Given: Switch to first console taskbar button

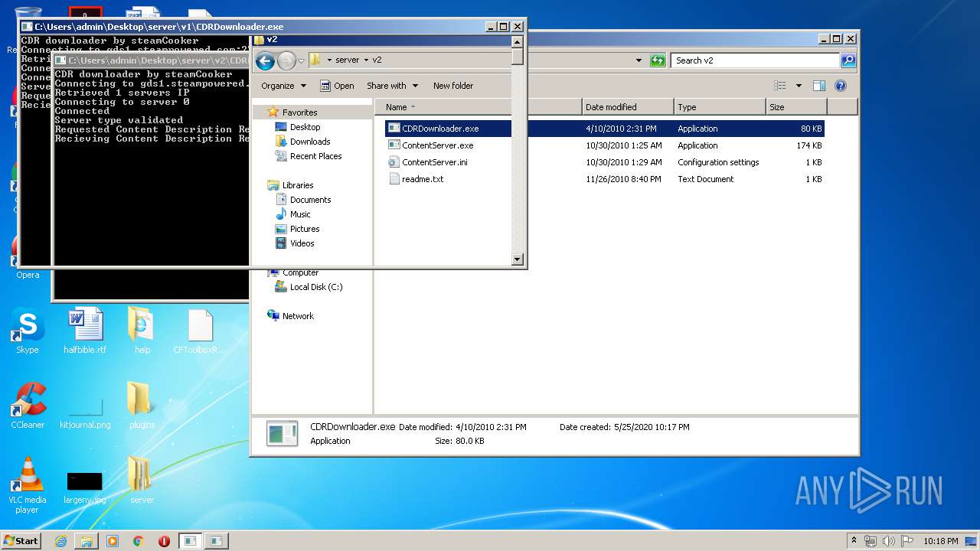Looking at the screenshot, I should coord(190,541).
